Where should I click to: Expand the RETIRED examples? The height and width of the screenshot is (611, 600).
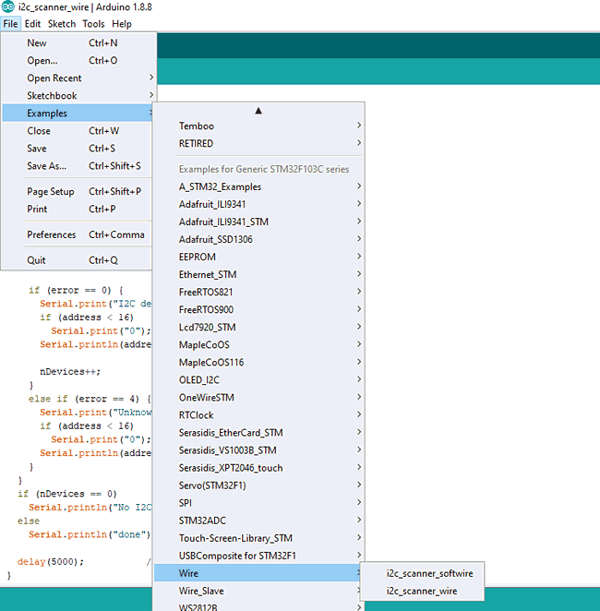[x=258, y=143]
